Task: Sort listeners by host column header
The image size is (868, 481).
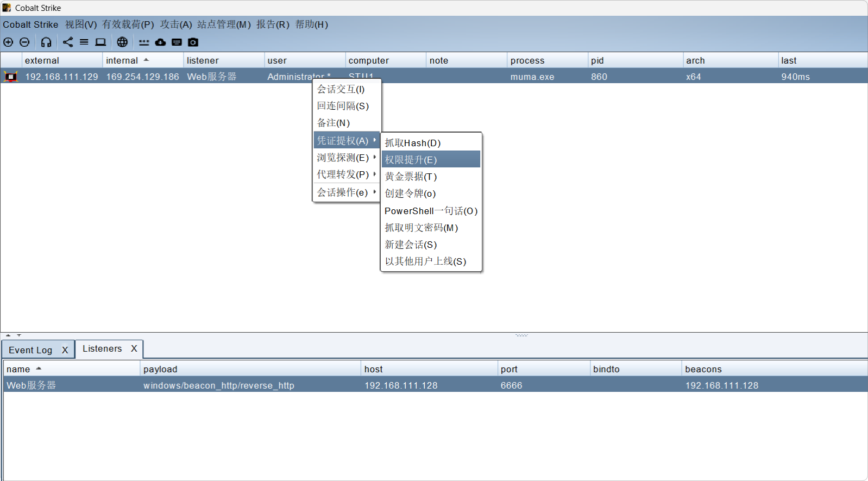Action: click(430, 369)
